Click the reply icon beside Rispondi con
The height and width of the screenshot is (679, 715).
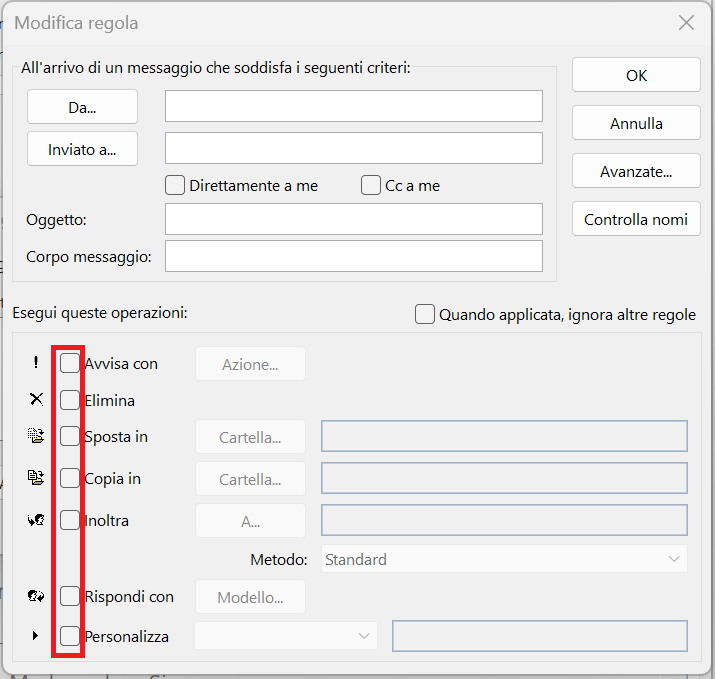pos(36,596)
